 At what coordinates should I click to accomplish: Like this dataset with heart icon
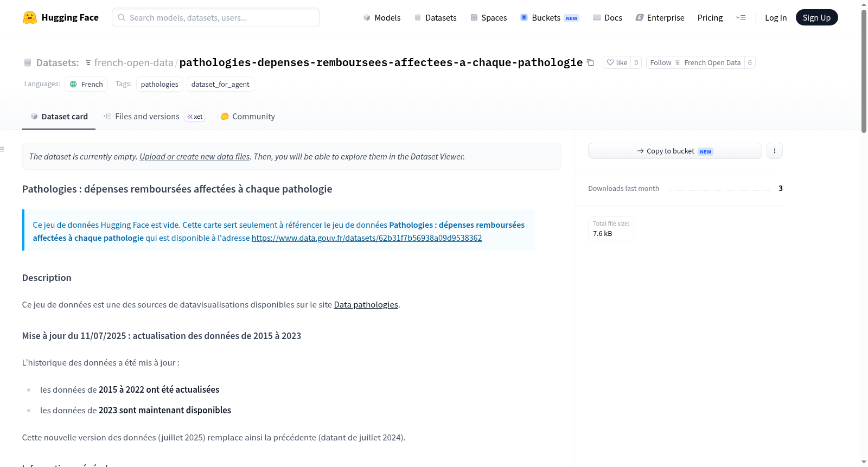(x=617, y=63)
